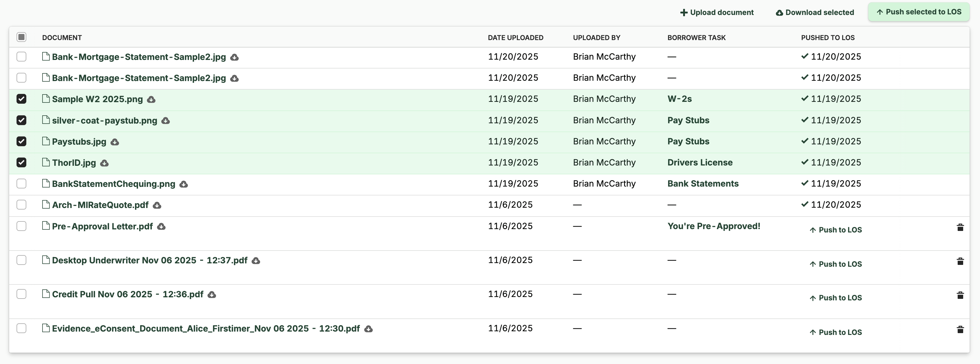
Task: Delete the Credit Pull document using its trash icon
Action: pyautogui.click(x=960, y=295)
